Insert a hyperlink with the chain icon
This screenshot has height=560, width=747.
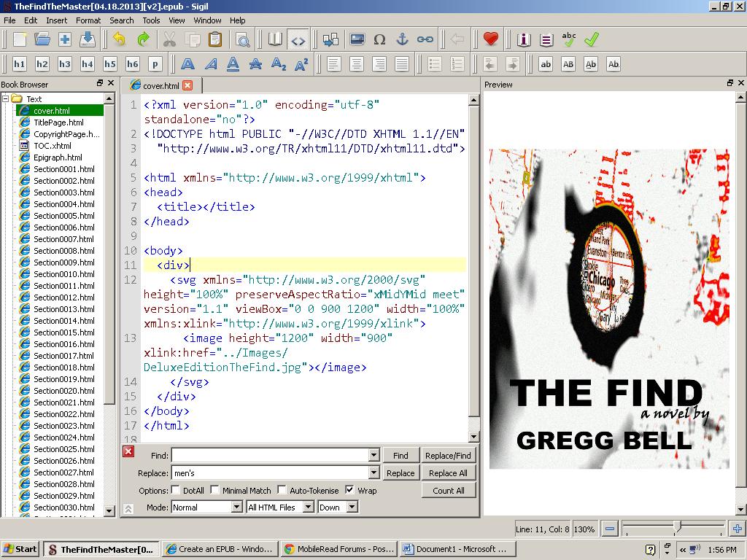(425, 39)
